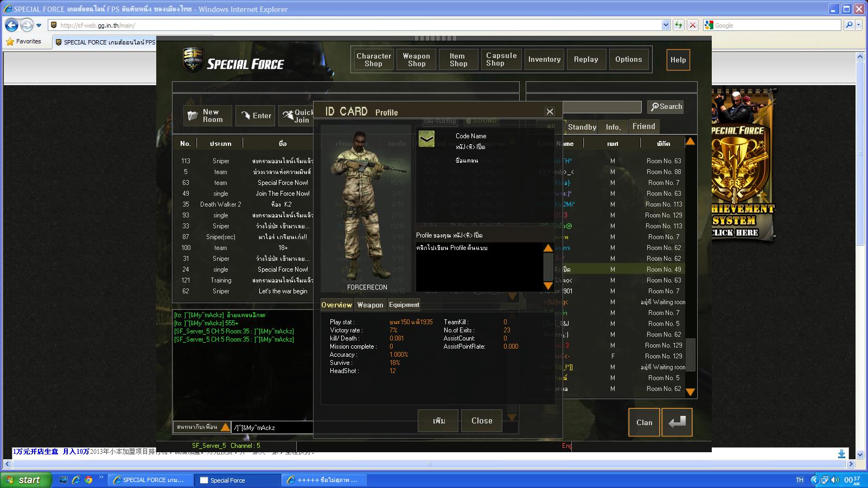Image resolution: width=868 pixels, height=488 pixels.
Task: Click the profile text scroll-down arrow
Action: 548,286
